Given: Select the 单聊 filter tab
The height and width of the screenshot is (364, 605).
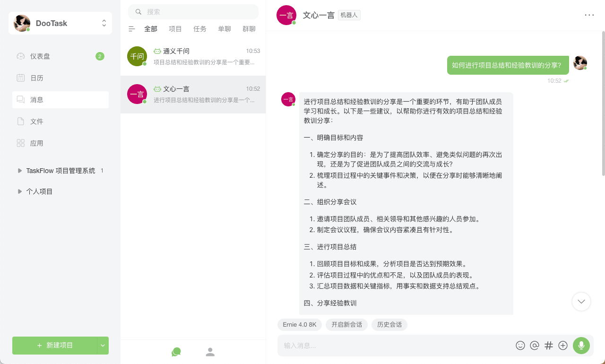Looking at the screenshot, I should pos(225,29).
